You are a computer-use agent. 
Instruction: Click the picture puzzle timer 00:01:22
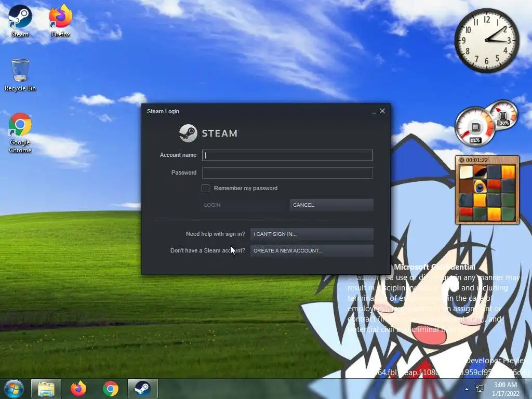tap(477, 160)
